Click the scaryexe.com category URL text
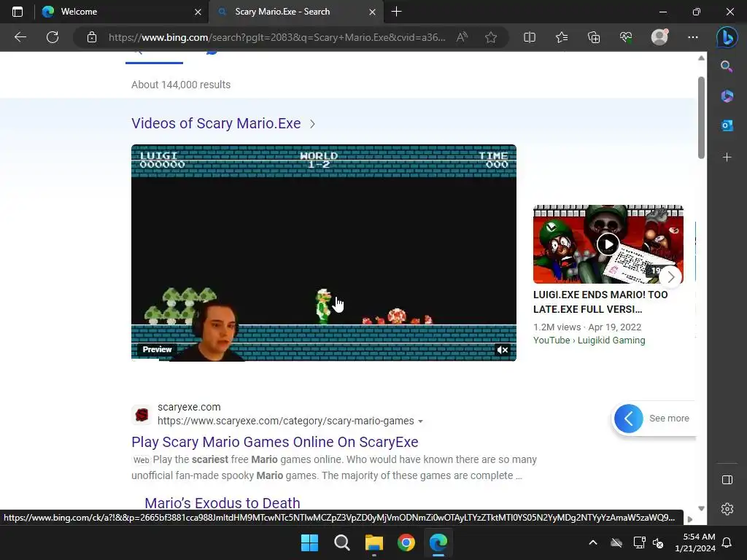This screenshot has height=560, width=747. pyautogui.click(x=286, y=421)
